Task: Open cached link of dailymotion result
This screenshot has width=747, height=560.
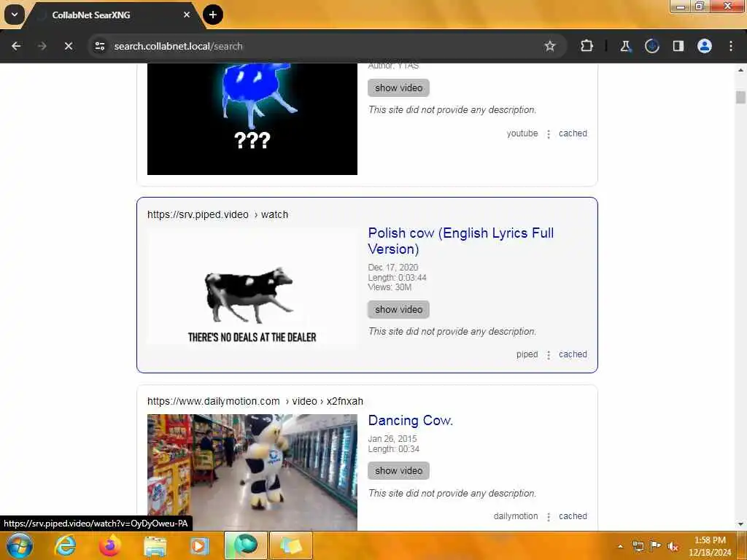Action: pos(573,516)
